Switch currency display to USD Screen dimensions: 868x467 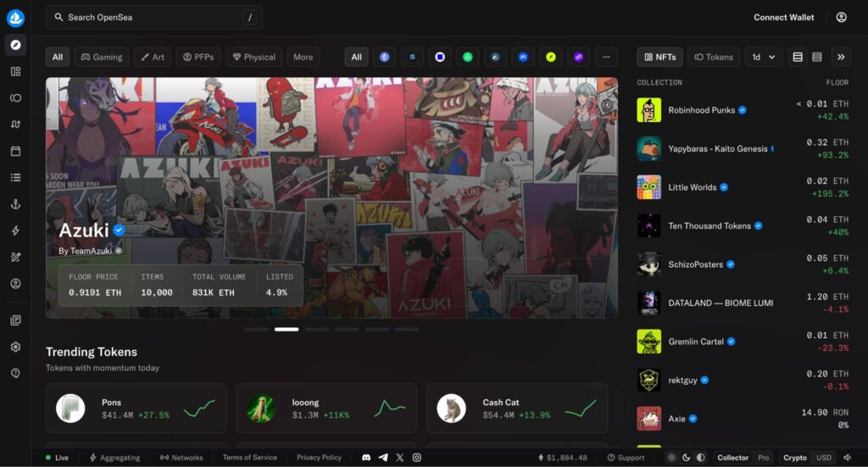824,458
